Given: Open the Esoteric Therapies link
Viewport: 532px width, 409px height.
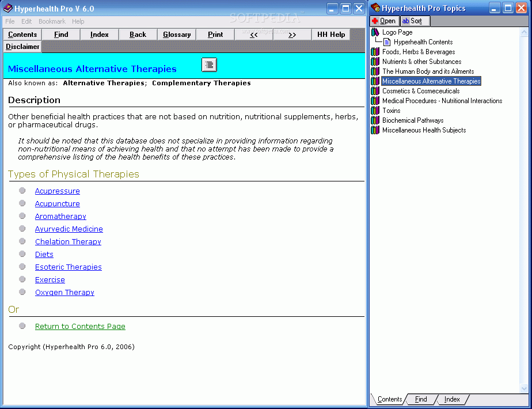Looking at the screenshot, I should tap(68, 267).
